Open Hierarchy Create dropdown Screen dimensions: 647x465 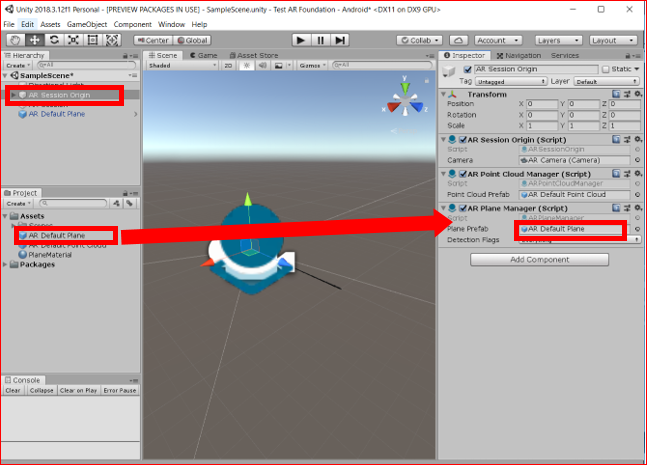click(x=18, y=65)
